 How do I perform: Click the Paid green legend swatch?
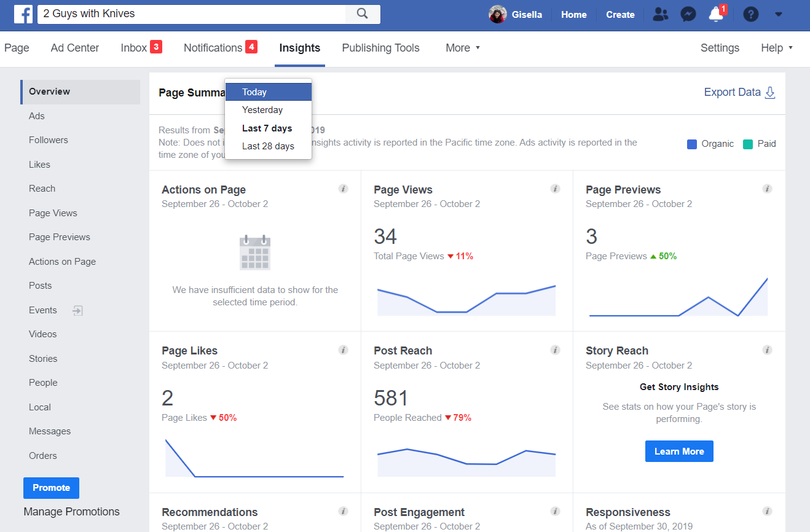748,144
